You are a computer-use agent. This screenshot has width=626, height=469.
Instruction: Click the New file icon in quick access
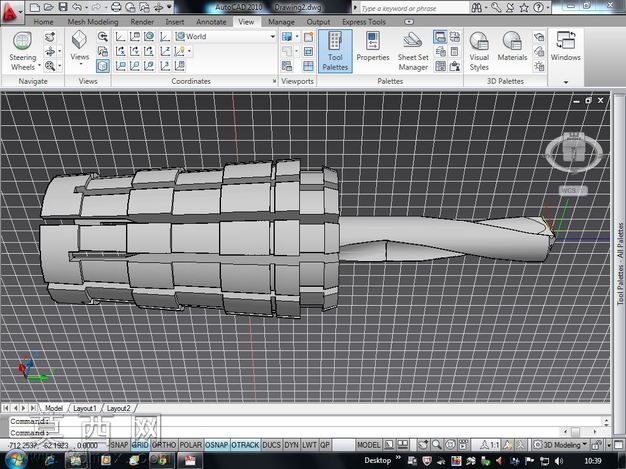click(x=35, y=7)
